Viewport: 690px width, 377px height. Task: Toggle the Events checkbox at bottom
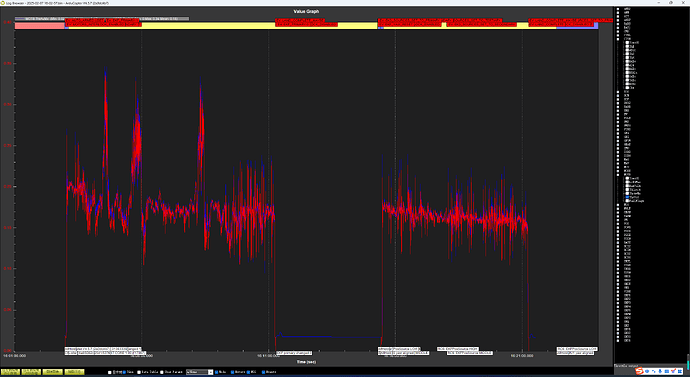click(x=263, y=372)
